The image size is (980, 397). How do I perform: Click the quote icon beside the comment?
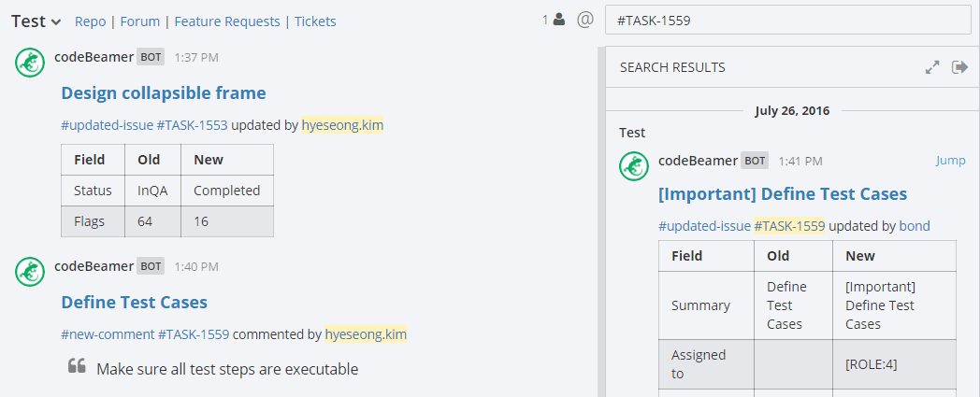pos(77,367)
